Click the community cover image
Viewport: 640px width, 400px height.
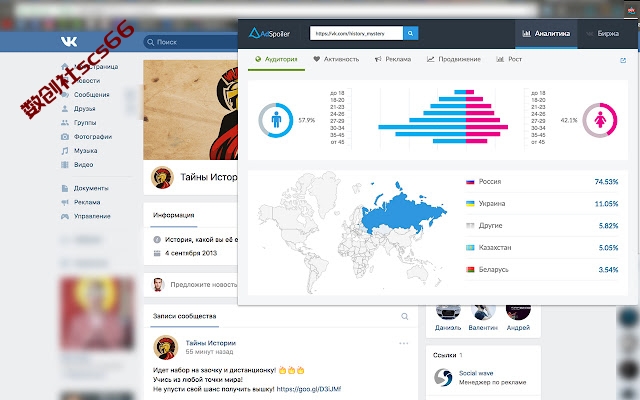point(191,110)
